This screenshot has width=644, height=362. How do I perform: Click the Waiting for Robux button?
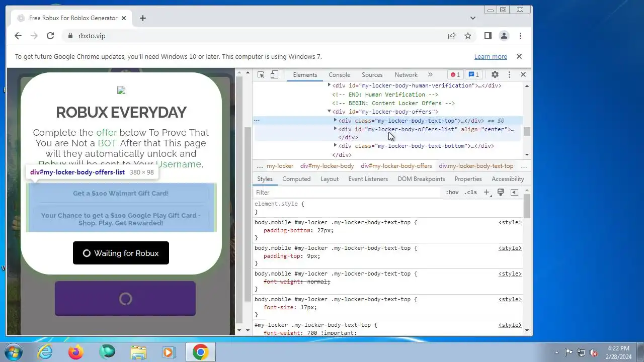(x=121, y=253)
